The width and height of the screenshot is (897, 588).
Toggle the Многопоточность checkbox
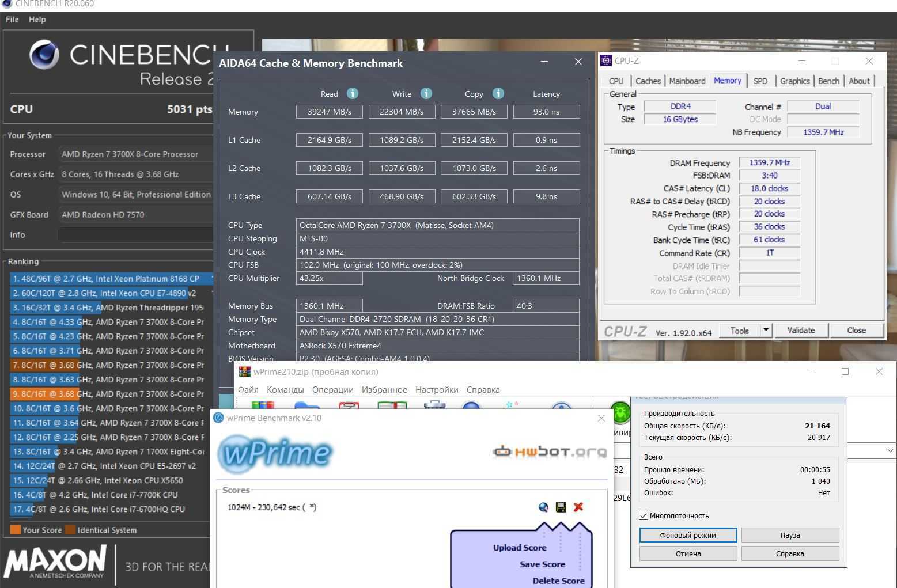[644, 515]
